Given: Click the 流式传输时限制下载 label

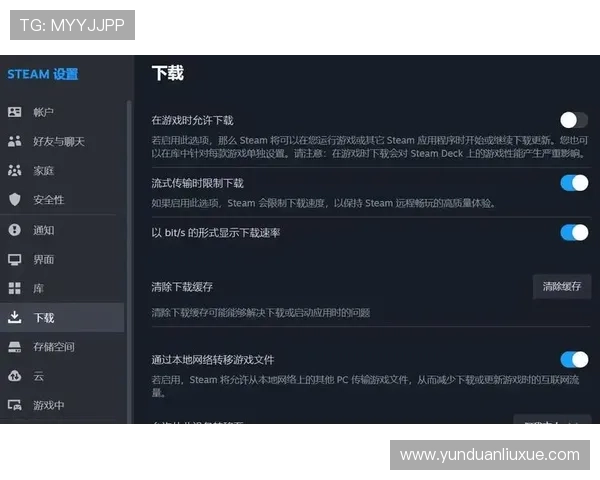Looking at the screenshot, I should 197,183.
